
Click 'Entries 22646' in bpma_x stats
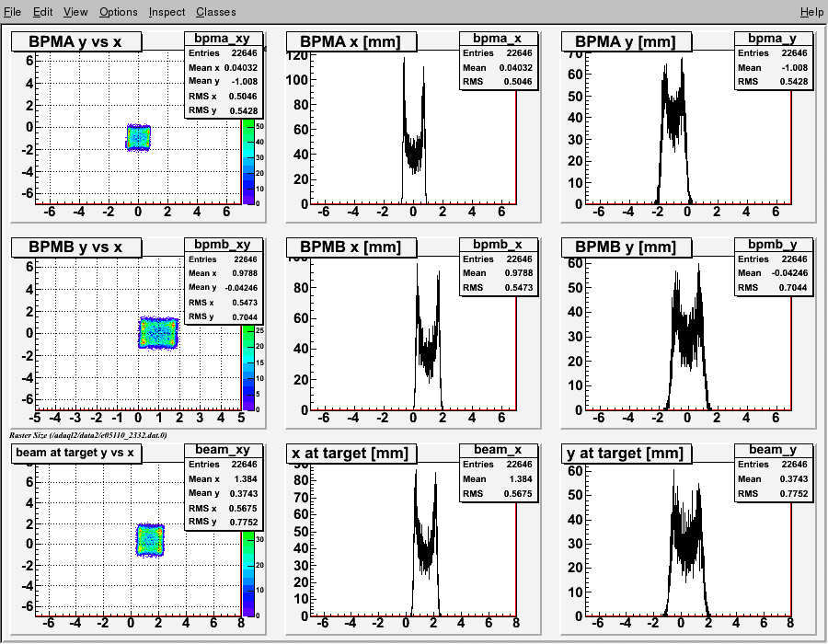(x=498, y=52)
